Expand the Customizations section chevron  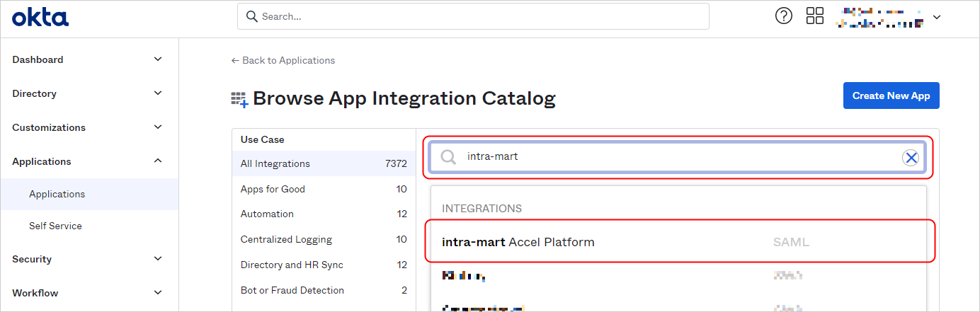(x=158, y=127)
